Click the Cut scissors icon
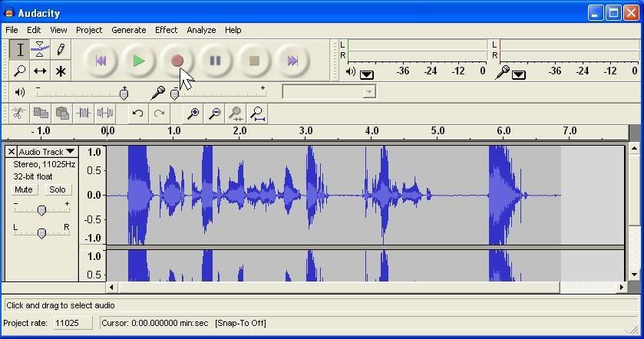Viewport: 644px width, 339px height. pos(18,114)
